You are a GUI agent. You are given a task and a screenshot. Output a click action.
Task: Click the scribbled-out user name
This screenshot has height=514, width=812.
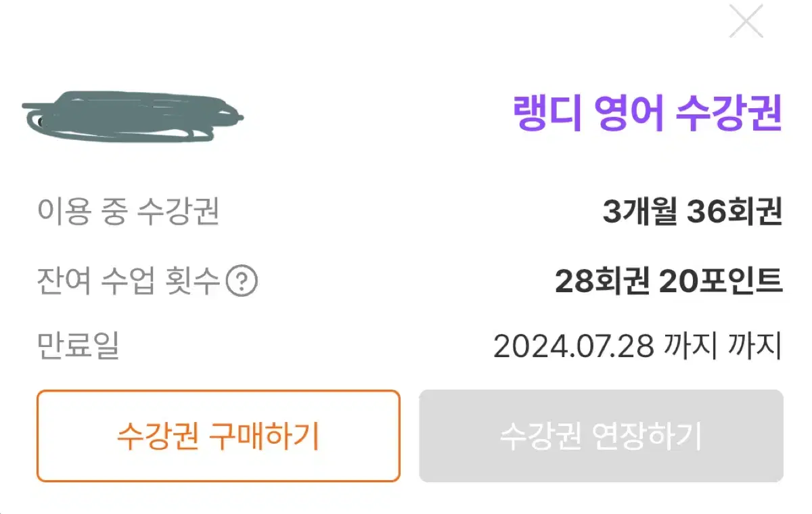[133, 116]
